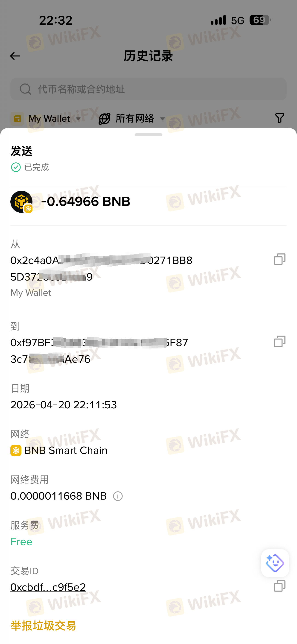
Task: Tap the My Wallet wallet icon
Action: click(17, 119)
